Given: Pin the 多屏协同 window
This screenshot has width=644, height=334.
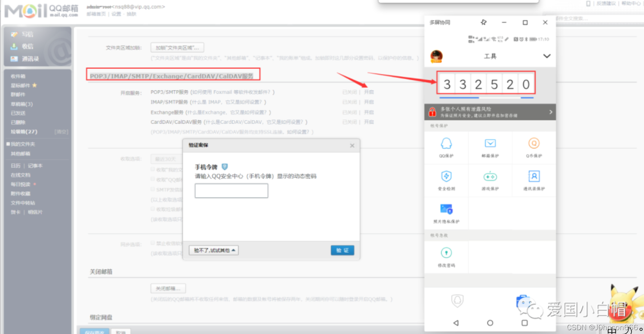Looking at the screenshot, I should tap(483, 22).
